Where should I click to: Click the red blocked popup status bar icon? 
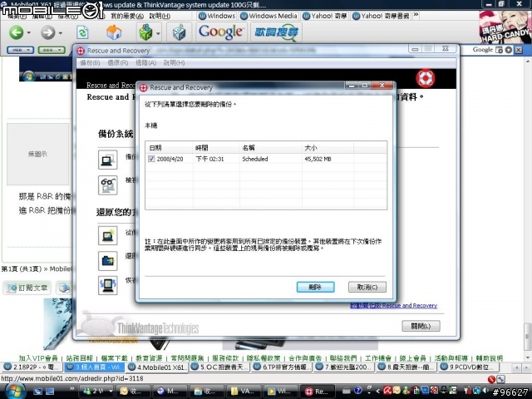pos(491,379)
